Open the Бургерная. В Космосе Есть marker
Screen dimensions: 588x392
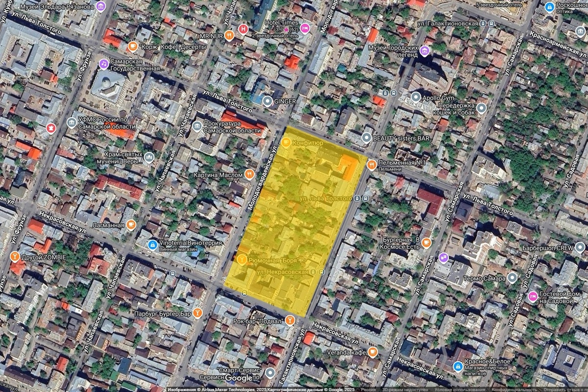point(426,242)
